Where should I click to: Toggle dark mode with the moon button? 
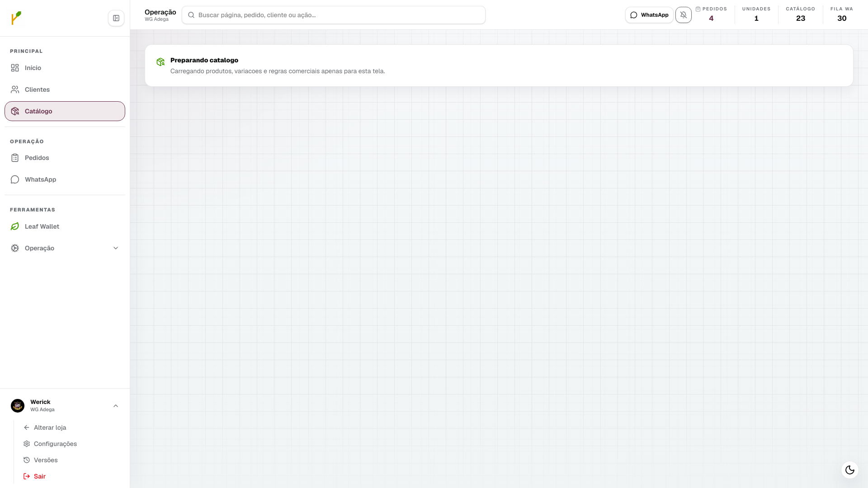[850, 470]
